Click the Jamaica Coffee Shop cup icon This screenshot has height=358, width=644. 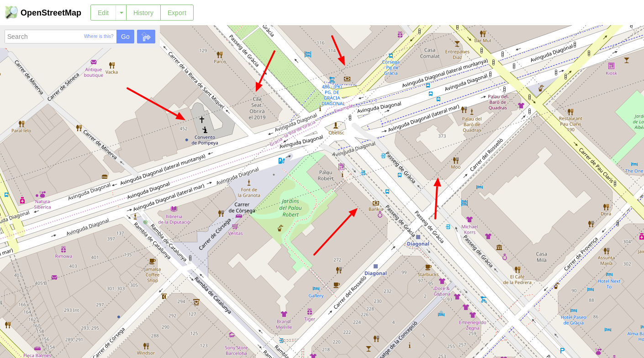152,262
